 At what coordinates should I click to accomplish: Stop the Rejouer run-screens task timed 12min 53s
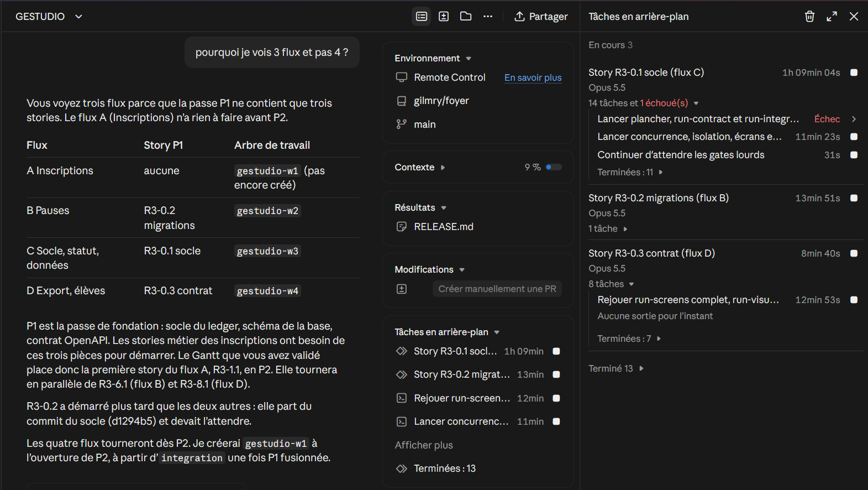click(x=854, y=300)
